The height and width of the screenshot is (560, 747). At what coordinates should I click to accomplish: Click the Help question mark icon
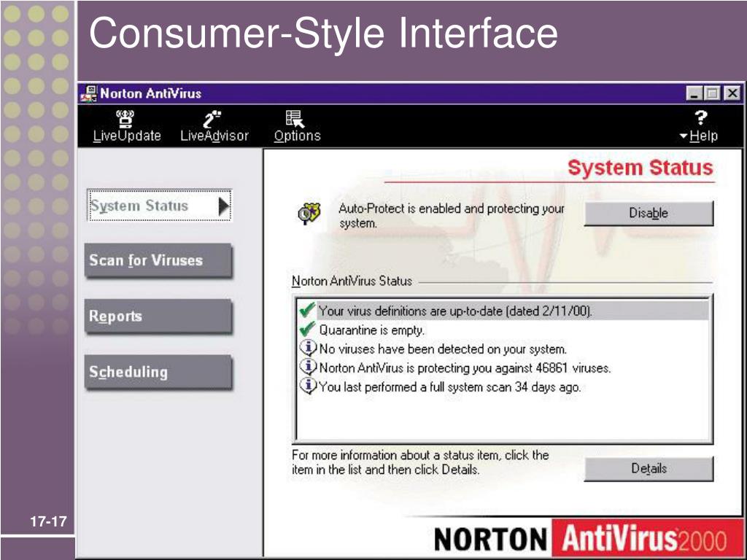701,117
